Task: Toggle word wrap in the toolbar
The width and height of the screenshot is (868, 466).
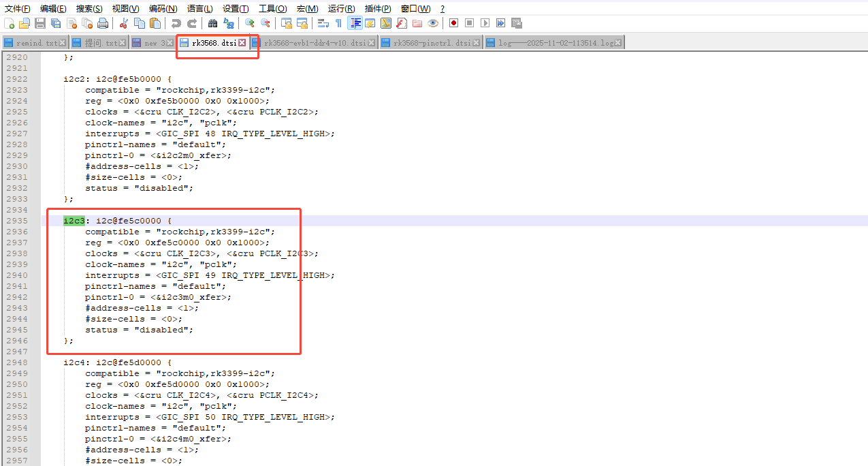Action: [323, 23]
